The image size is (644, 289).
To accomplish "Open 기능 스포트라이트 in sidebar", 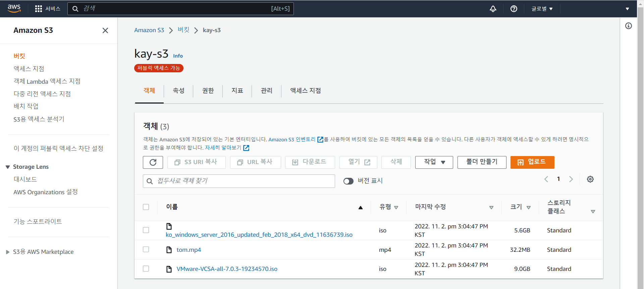I will (x=38, y=221).
